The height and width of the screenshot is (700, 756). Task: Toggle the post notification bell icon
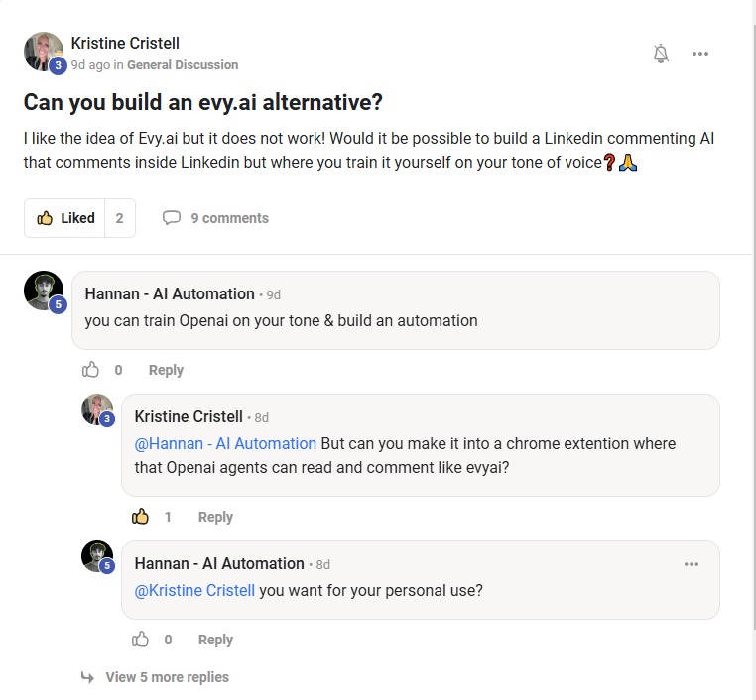point(661,54)
